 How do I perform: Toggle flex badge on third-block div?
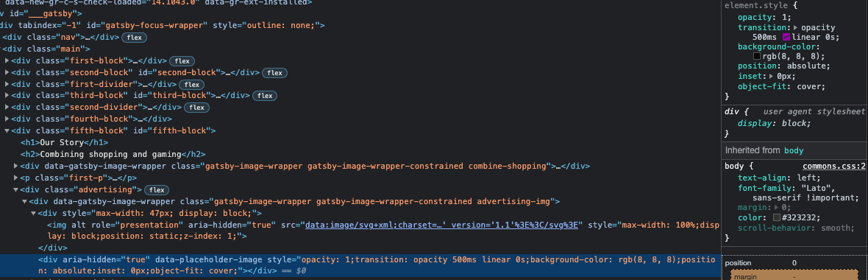[266, 96]
